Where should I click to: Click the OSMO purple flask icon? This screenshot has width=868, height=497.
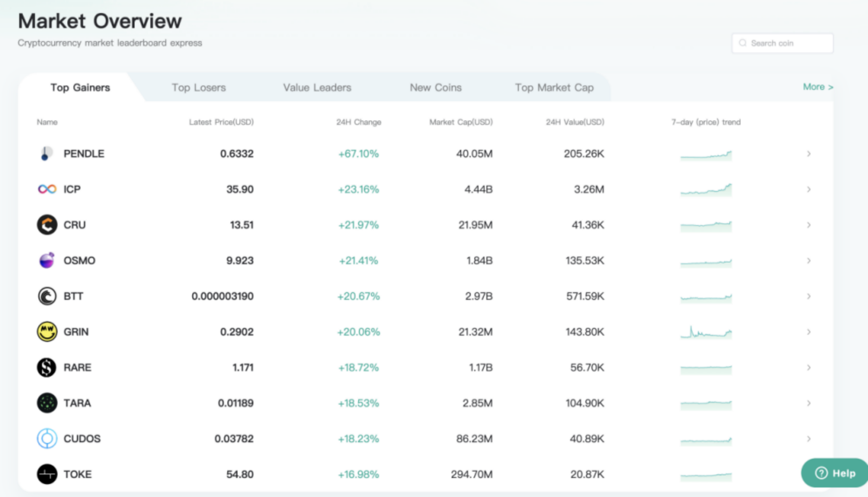(x=47, y=260)
